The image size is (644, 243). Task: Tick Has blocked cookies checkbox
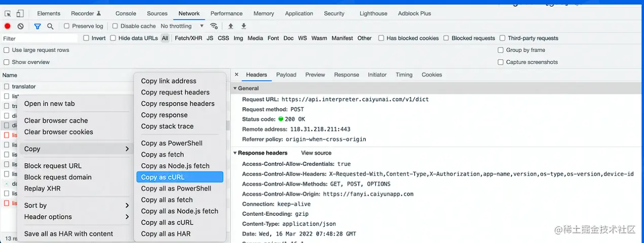[x=381, y=38]
